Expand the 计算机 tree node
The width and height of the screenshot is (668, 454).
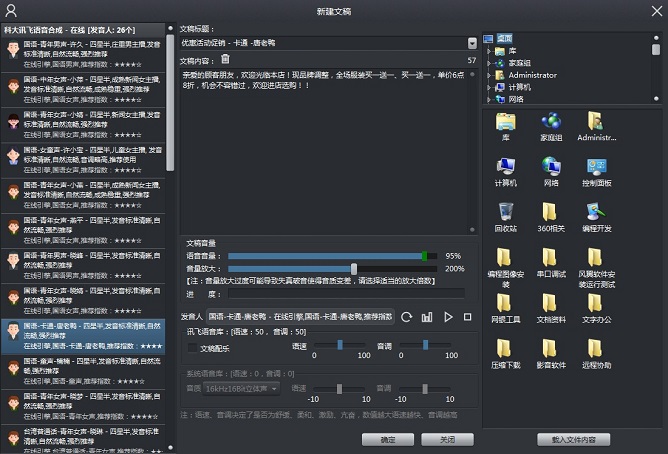[x=489, y=87]
